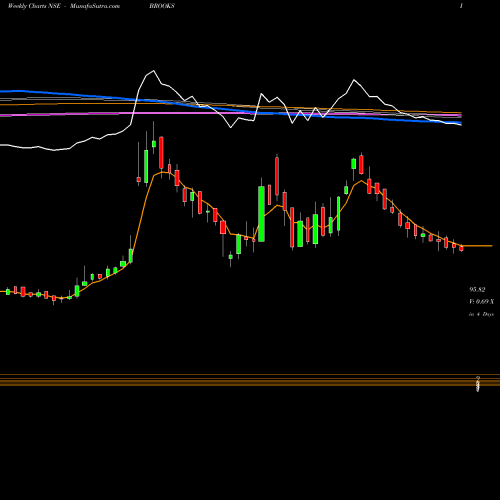
Task: Click the "Weekly Charts NSE" title text
Action: click(34, 6)
